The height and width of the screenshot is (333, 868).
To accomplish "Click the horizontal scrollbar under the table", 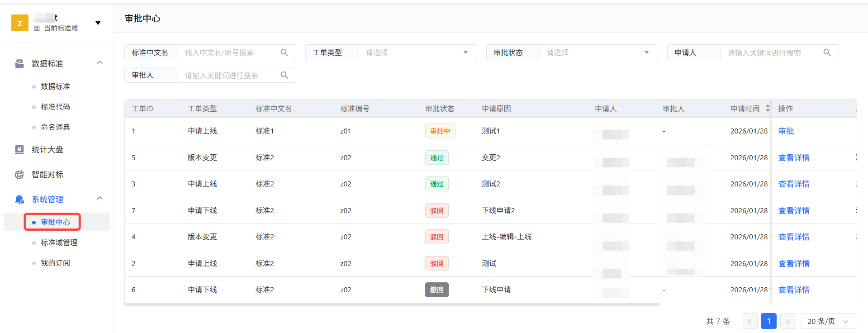I will pos(392,304).
